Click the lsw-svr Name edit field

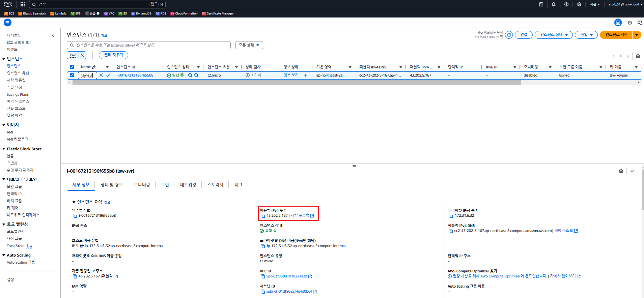point(87,75)
